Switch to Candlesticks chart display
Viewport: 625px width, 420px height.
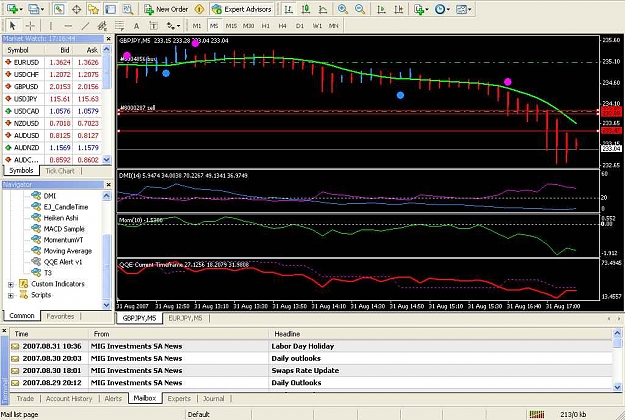click(x=306, y=9)
